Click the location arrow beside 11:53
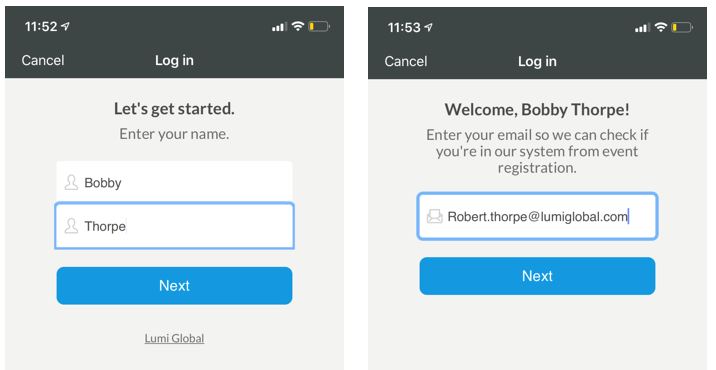This screenshot has height=370, width=716. (x=428, y=27)
